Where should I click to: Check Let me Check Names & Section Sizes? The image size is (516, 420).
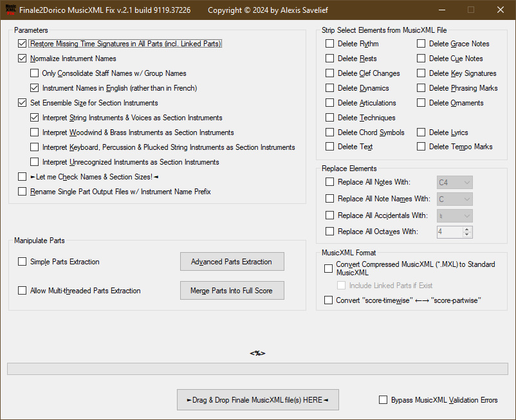coord(22,177)
